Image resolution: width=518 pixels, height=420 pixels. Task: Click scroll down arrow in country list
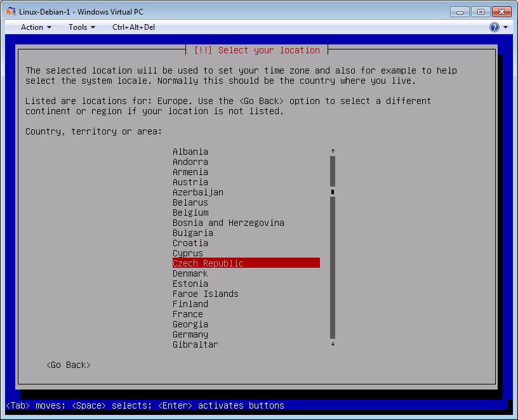pyautogui.click(x=333, y=345)
